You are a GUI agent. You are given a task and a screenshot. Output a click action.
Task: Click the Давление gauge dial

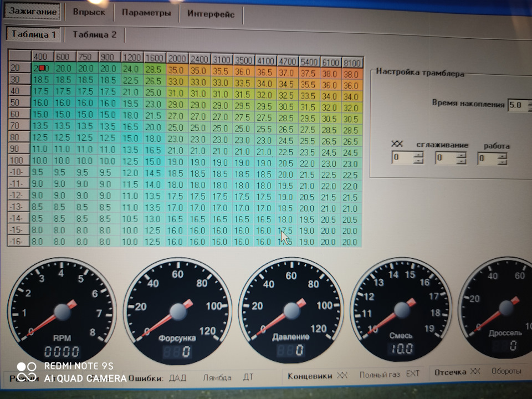(291, 311)
